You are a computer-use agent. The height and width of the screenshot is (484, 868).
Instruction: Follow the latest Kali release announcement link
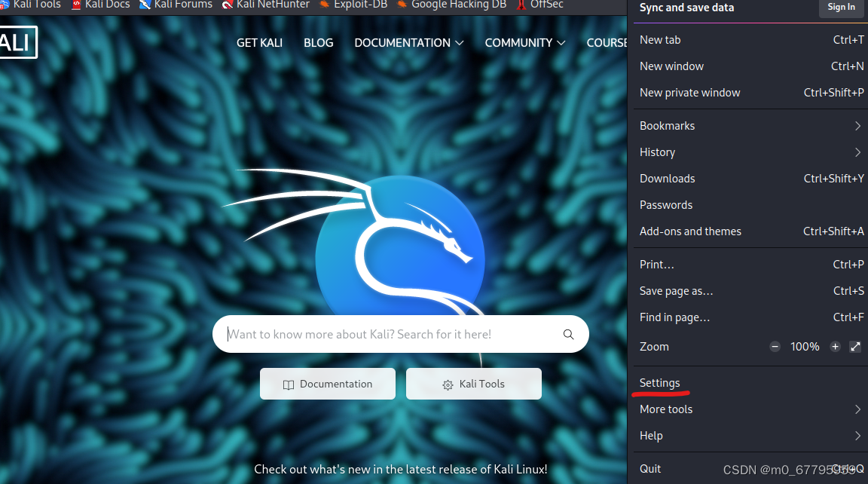[x=401, y=469]
